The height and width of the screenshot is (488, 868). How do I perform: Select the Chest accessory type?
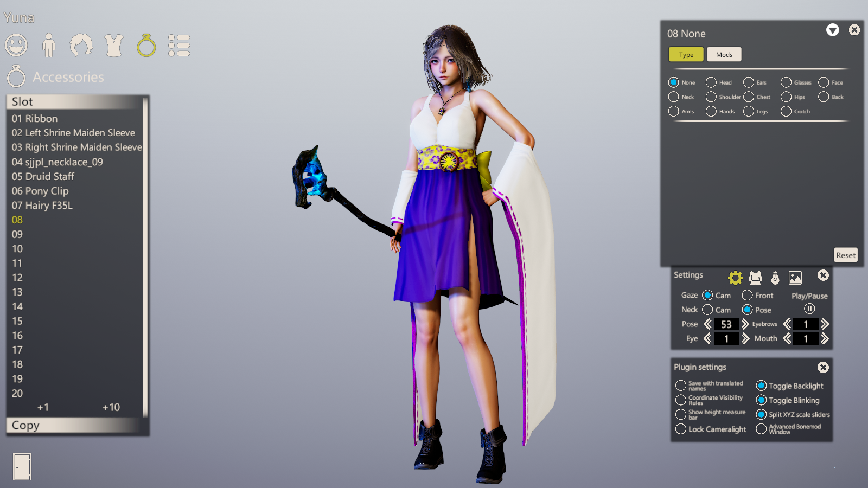coord(749,97)
